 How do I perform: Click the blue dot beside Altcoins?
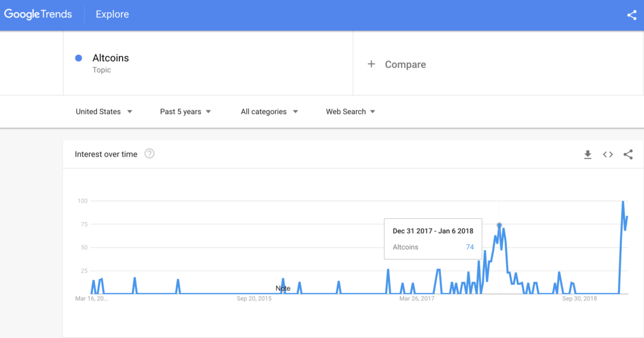pos(78,58)
